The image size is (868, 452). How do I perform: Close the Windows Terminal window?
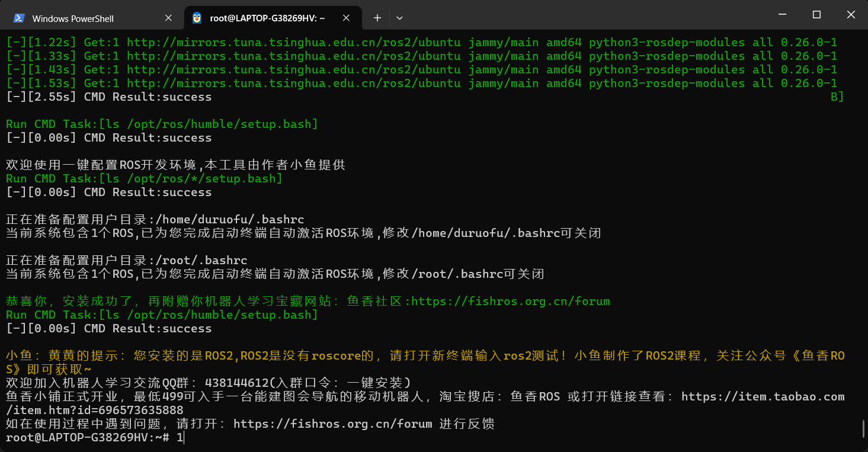pos(850,15)
